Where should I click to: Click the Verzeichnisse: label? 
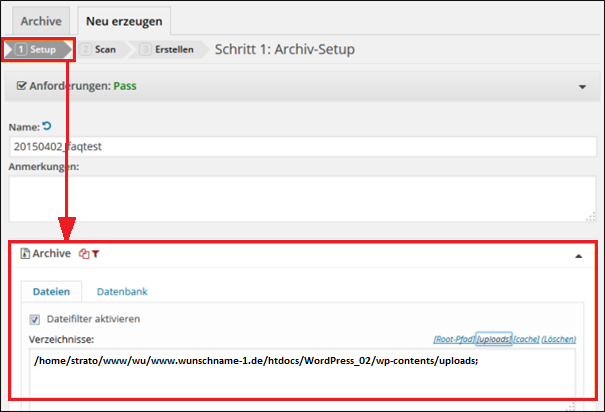(x=61, y=339)
